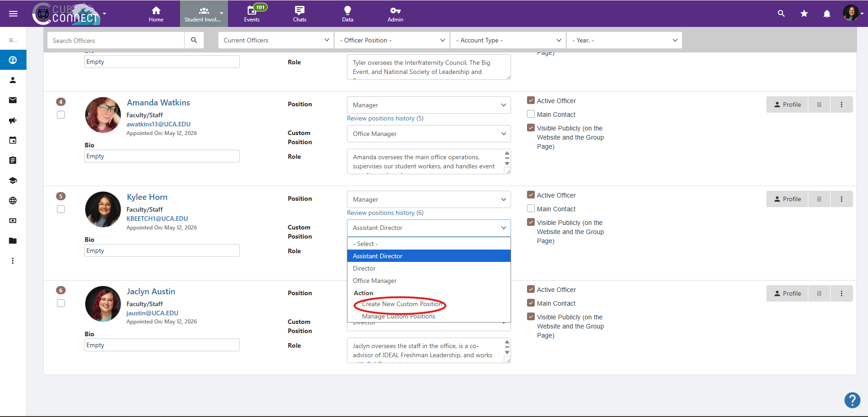Screen dimensions: 868x417
Task: Choose Office Manager in the open dropdown list
Action: (x=429, y=281)
